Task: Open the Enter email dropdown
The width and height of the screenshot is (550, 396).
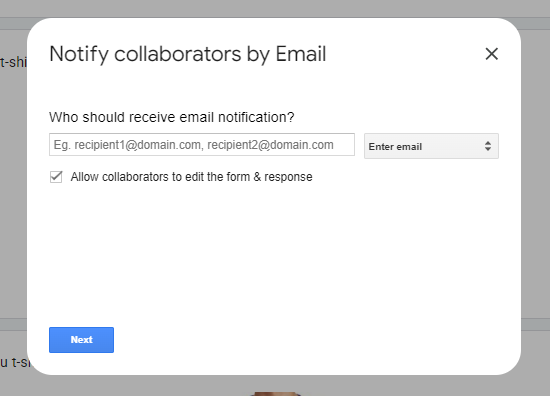Action: (431, 146)
